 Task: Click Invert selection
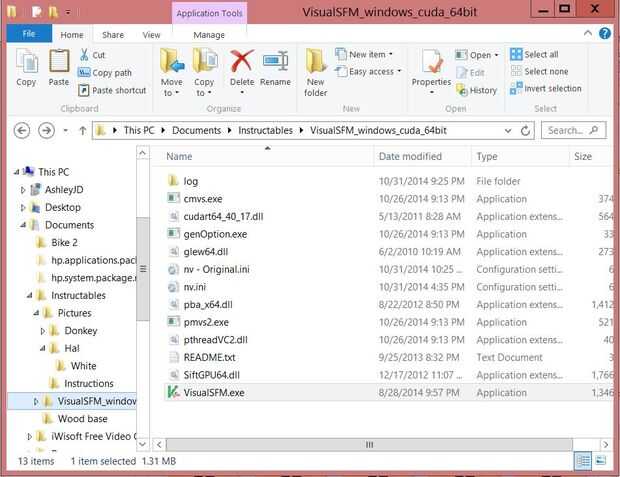pyautogui.click(x=546, y=88)
